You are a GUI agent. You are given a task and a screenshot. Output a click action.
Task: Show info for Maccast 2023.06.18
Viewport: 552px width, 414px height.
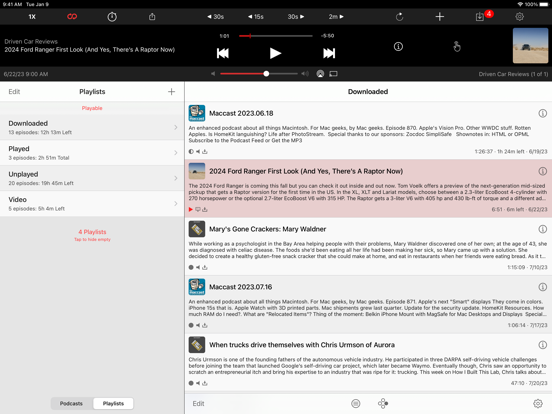[542, 113]
